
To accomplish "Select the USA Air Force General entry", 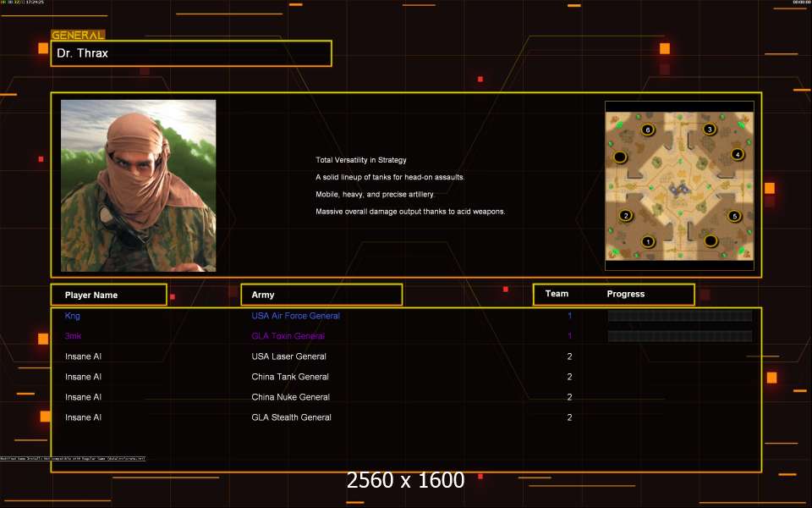I will coord(295,316).
